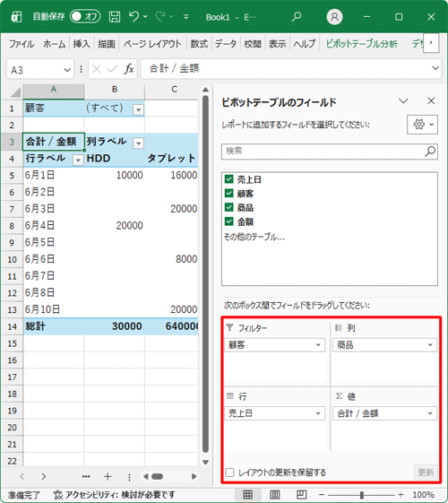Uncheck the 売上日 field checkbox
Viewport: 448px width, 503px height.
click(228, 179)
